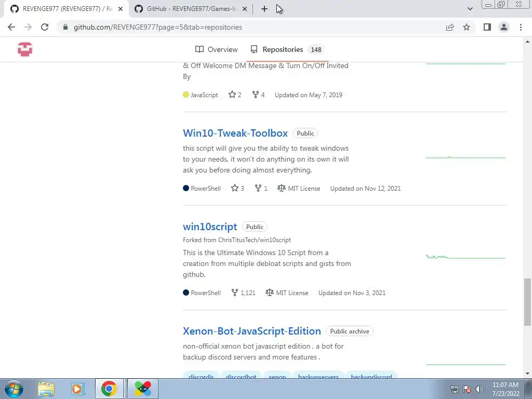View the 4 forks on JavaScript repository
The width and height of the screenshot is (532, 399).
click(x=259, y=95)
